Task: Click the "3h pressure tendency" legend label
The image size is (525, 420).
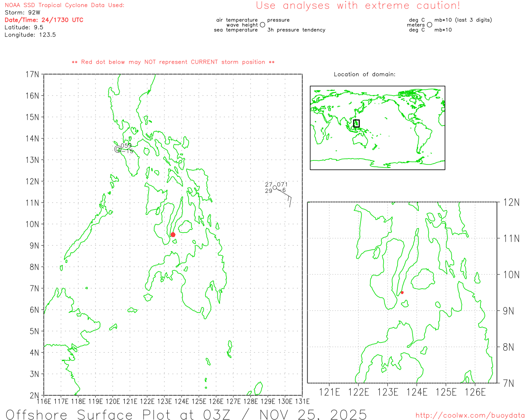Action: [x=296, y=30]
